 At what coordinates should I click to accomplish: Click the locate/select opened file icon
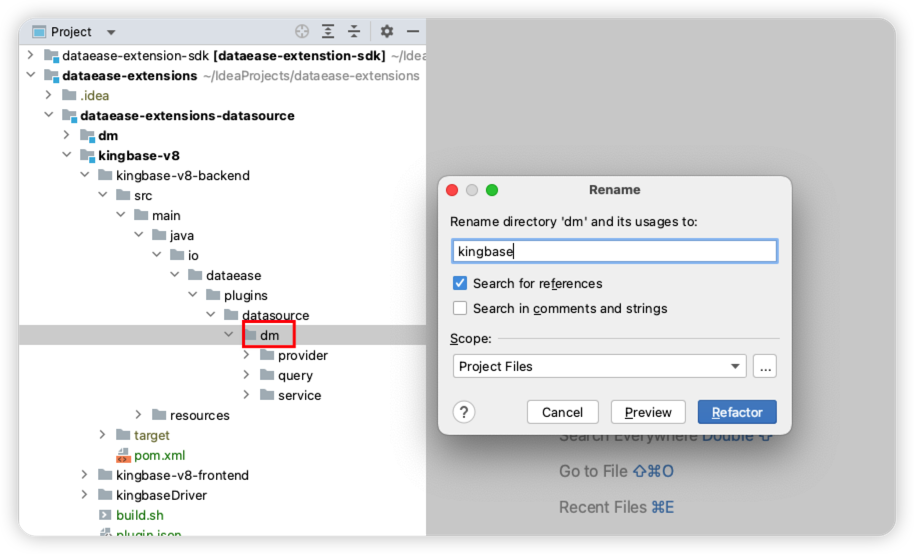pyautogui.click(x=301, y=31)
